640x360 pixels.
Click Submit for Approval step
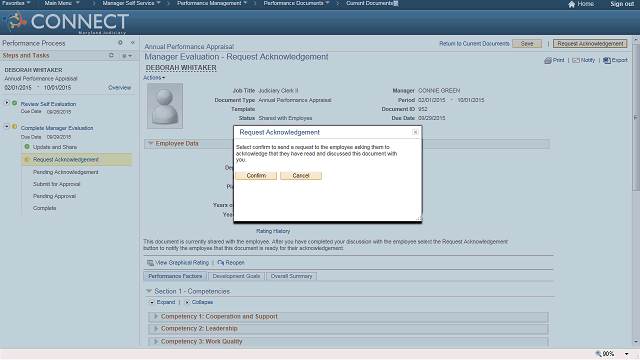coord(57,184)
